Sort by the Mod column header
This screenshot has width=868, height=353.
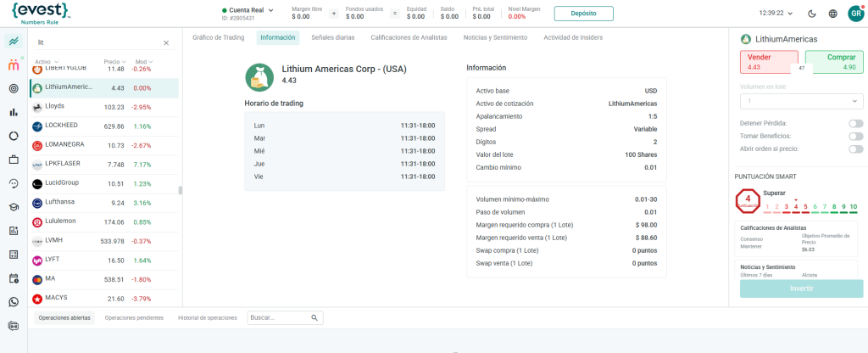coord(144,61)
